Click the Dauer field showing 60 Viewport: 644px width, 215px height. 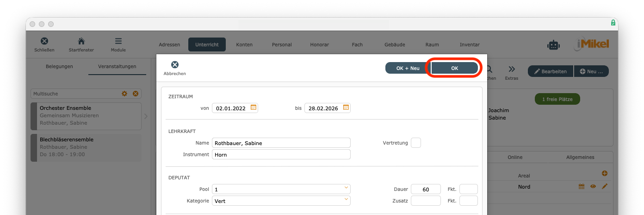426,189
